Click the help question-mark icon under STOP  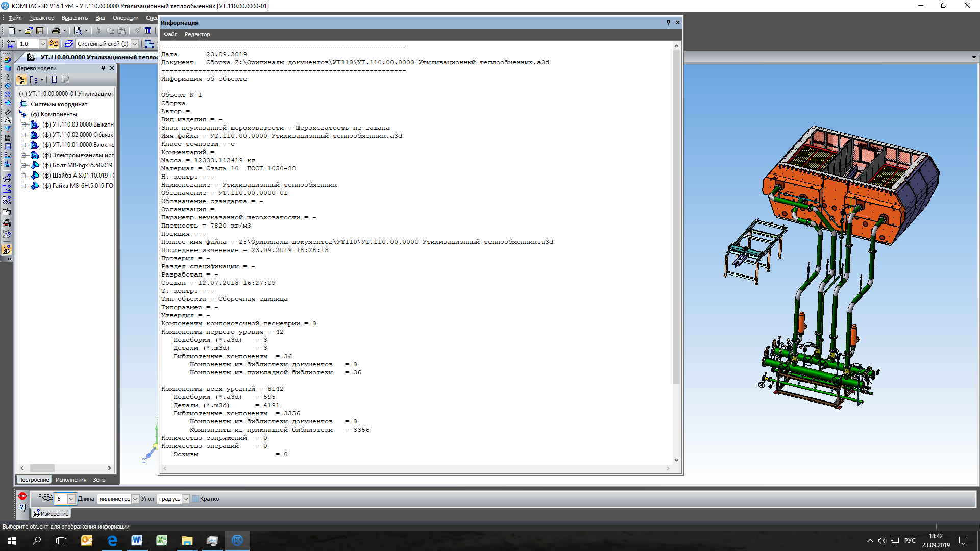(22, 507)
